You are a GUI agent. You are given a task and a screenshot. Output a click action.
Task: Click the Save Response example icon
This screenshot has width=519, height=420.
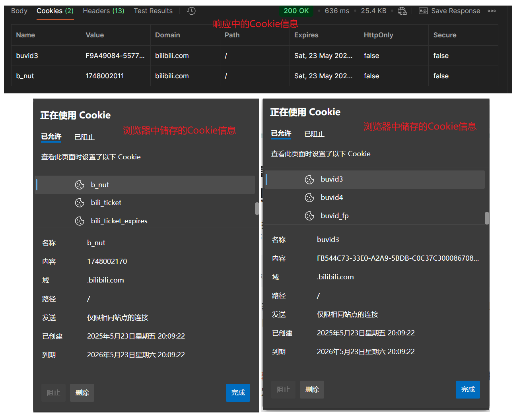click(423, 11)
